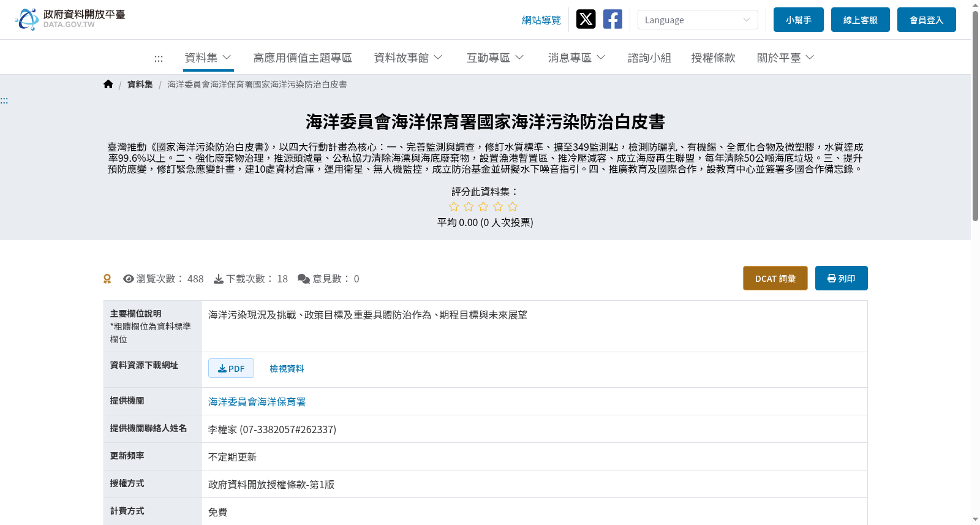Open the Facebook social icon
Image resolution: width=980 pixels, height=525 pixels.
click(x=612, y=19)
